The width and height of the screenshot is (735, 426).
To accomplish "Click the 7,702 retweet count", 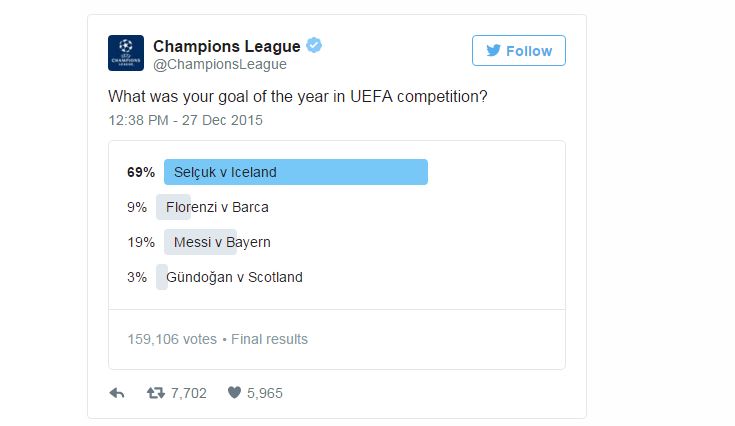I will (189, 393).
